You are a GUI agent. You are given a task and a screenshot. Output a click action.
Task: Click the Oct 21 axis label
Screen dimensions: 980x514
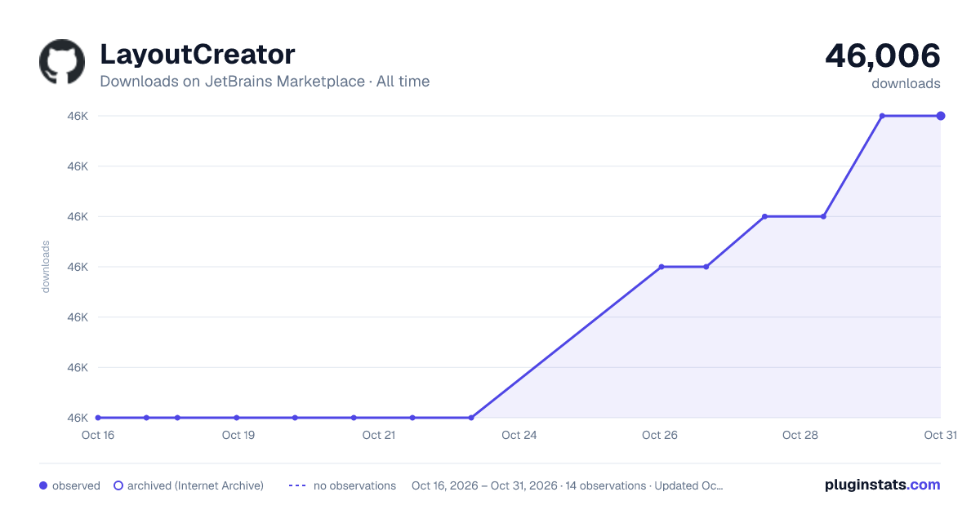[379, 435]
